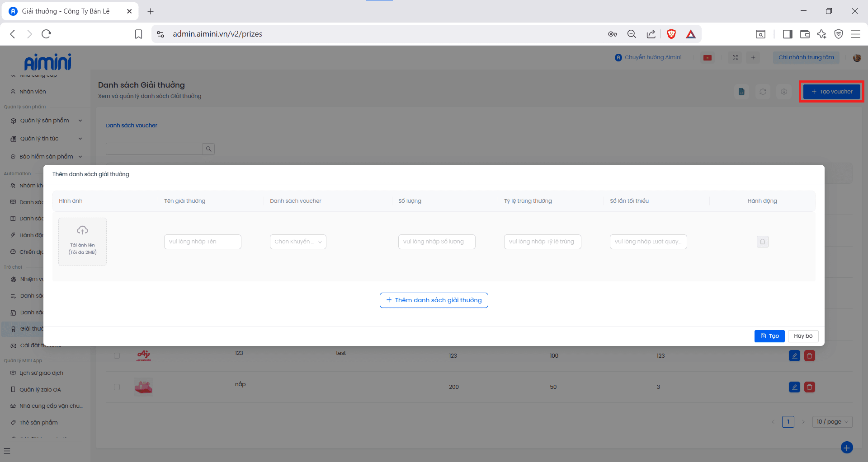Reload the page with browser refresh icon

tap(46, 34)
